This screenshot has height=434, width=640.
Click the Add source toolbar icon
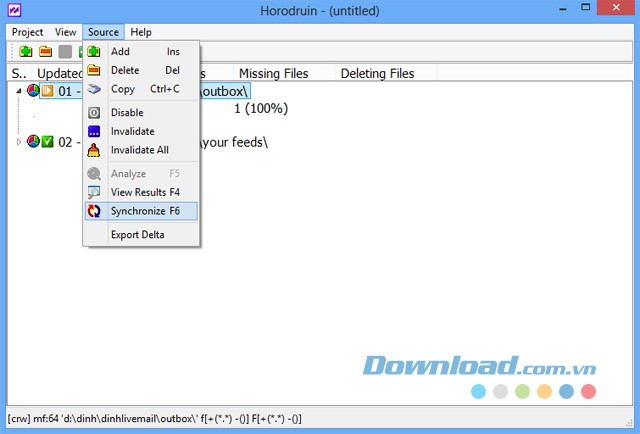(26, 51)
